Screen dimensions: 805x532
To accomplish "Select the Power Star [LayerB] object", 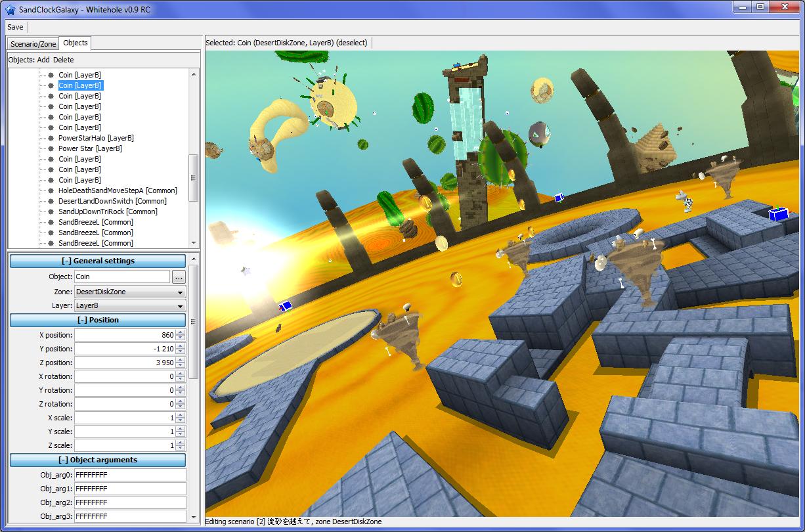I will tap(90, 148).
